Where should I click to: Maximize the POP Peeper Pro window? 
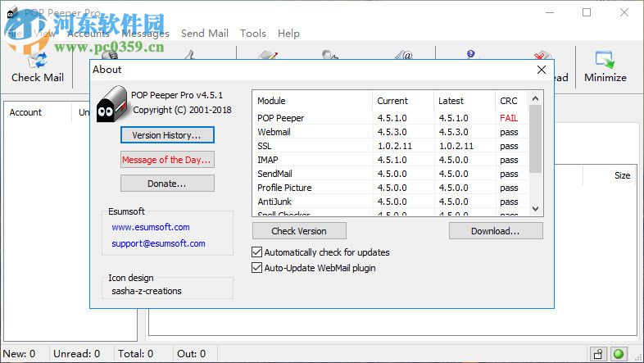click(x=587, y=12)
